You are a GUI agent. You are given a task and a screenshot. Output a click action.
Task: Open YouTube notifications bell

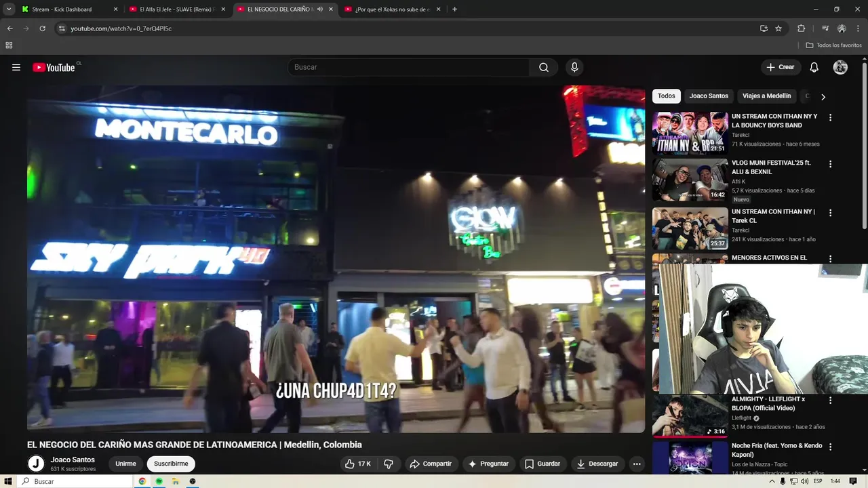click(814, 67)
